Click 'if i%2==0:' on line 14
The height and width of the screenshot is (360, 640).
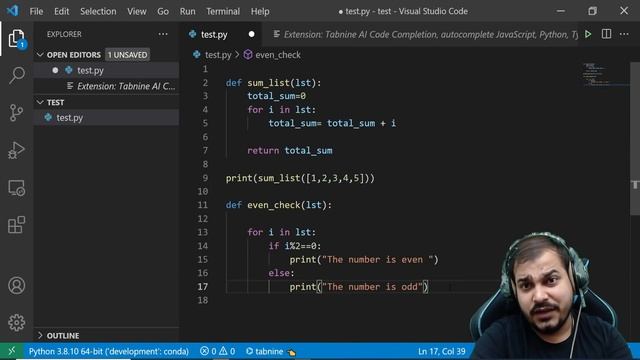tap(295, 246)
